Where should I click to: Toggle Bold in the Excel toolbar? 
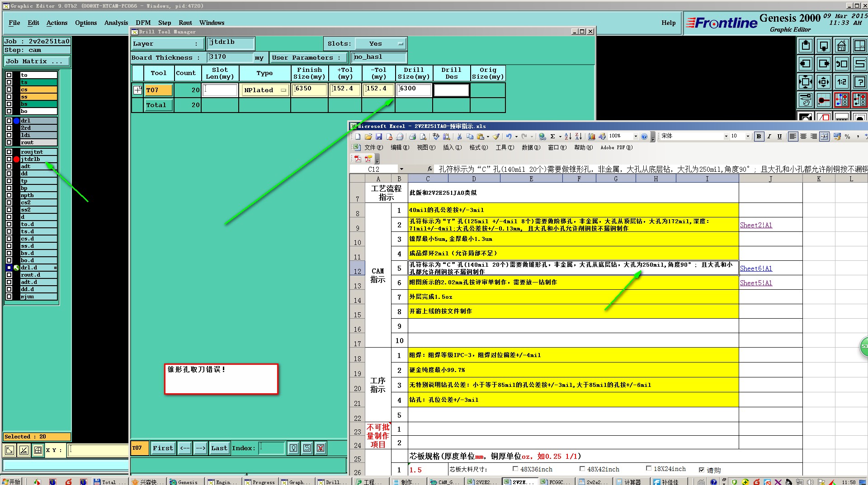759,137
